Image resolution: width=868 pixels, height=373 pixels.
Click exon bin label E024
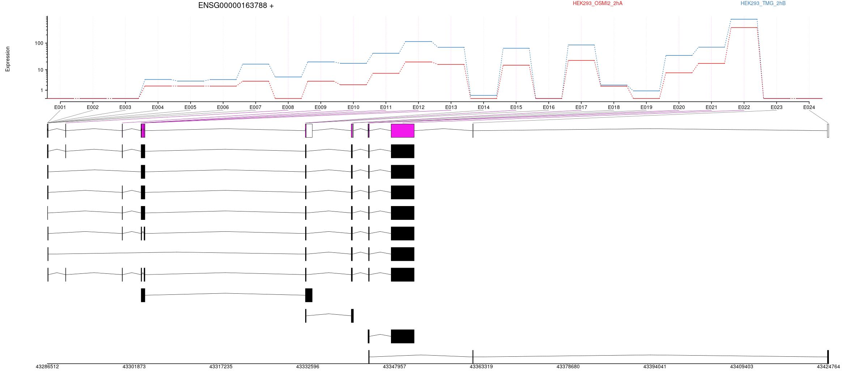(x=809, y=107)
